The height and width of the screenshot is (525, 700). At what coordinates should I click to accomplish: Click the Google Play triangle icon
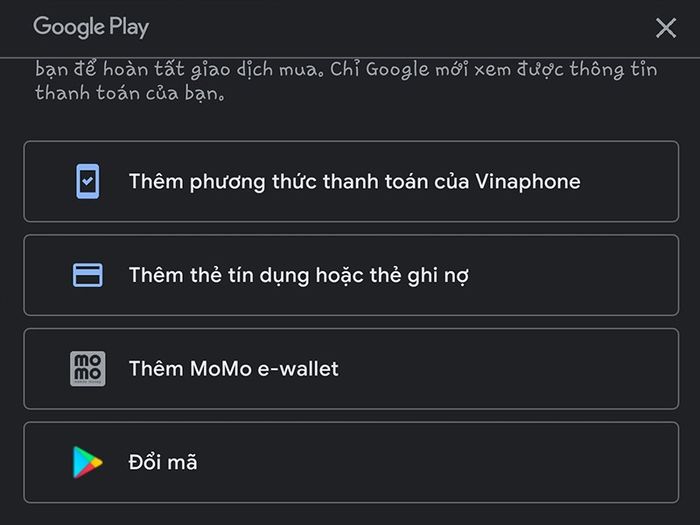[88, 462]
